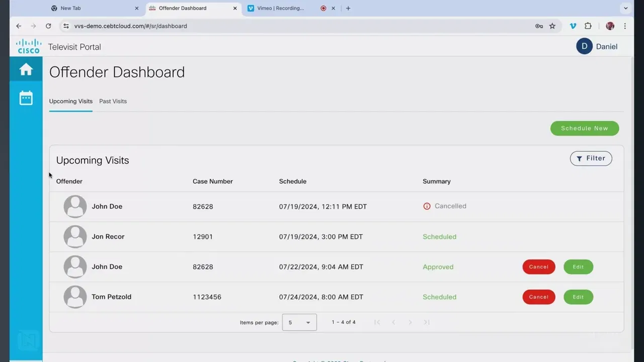Image resolution: width=644 pixels, height=362 pixels.
Task: Edit the Tom Petzold visit
Action: click(x=579, y=297)
